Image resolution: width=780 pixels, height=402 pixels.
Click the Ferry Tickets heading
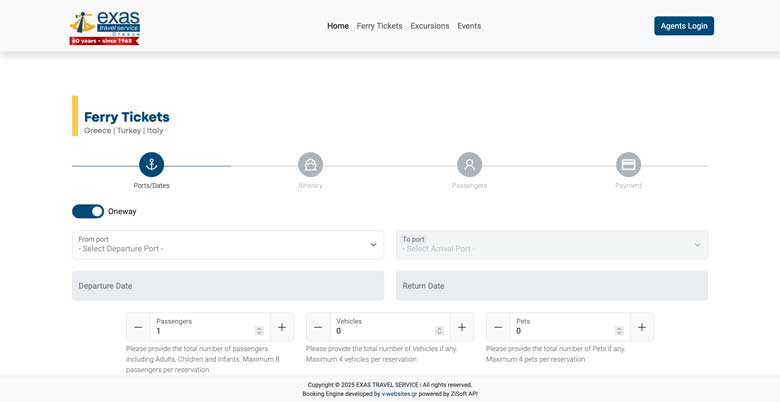127,117
